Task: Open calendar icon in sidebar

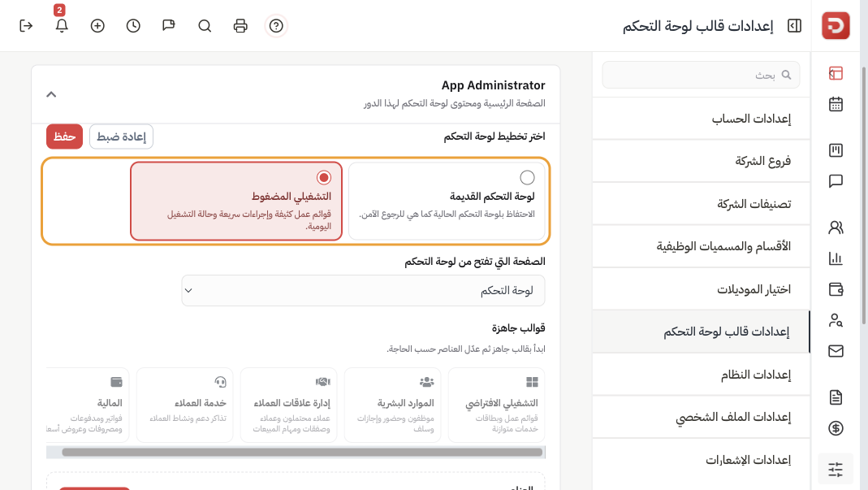Action: [x=836, y=104]
